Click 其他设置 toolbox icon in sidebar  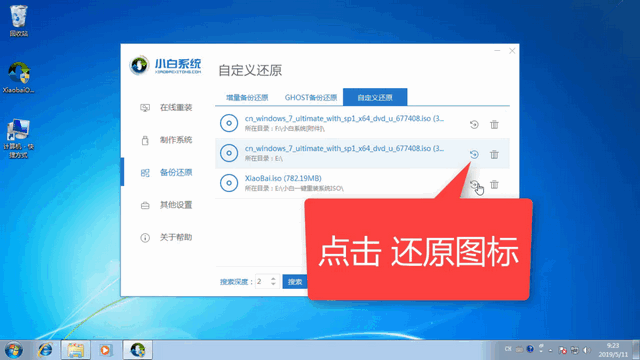tap(145, 205)
